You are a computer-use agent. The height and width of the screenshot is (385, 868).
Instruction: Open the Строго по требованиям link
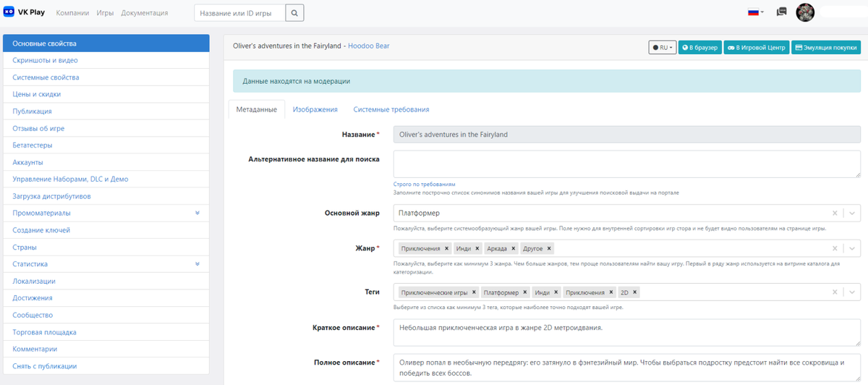click(425, 185)
